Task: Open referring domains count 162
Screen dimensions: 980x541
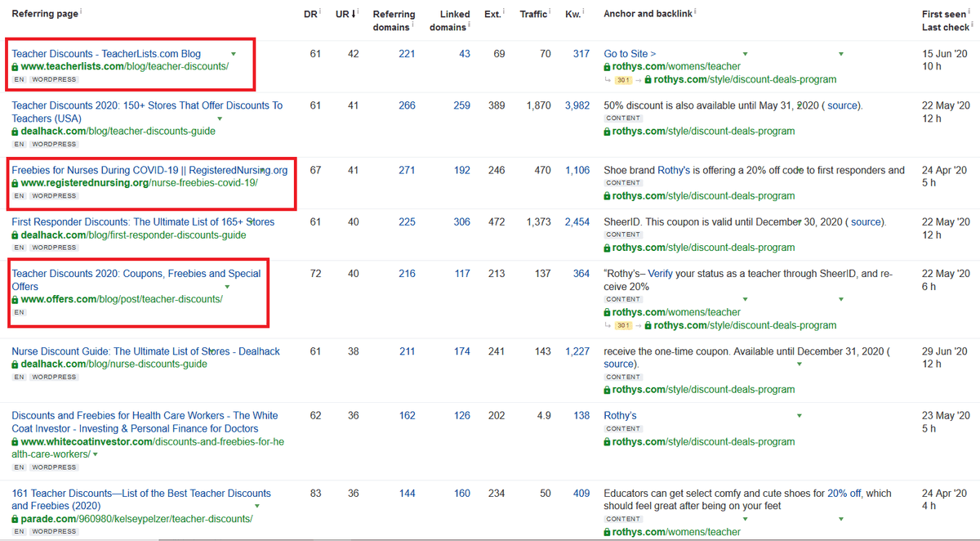Action: pos(407,415)
